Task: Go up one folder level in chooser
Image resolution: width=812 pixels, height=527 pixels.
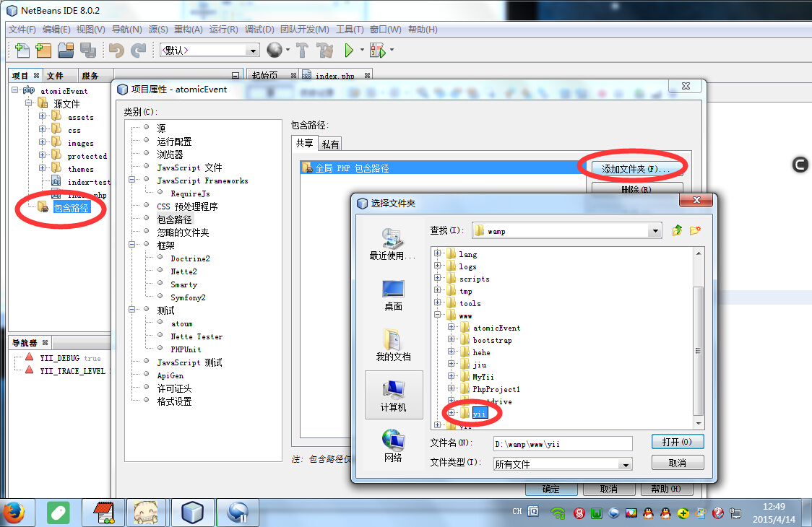Action: click(677, 230)
